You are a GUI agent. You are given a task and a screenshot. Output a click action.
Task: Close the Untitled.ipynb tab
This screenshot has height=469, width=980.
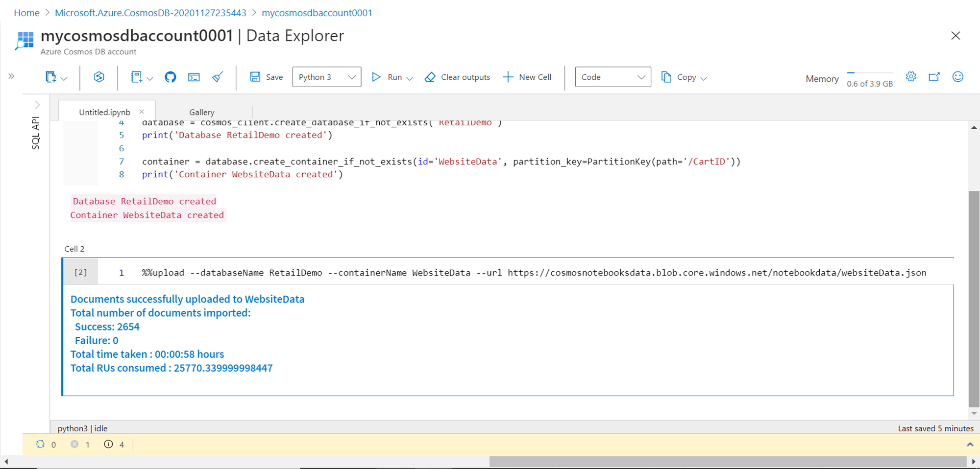tap(142, 112)
